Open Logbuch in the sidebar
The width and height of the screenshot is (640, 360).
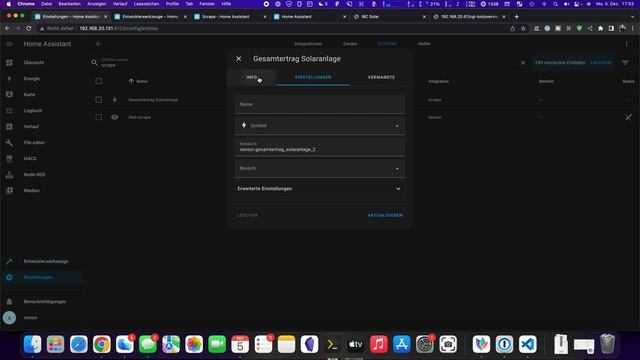click(42, 111)
